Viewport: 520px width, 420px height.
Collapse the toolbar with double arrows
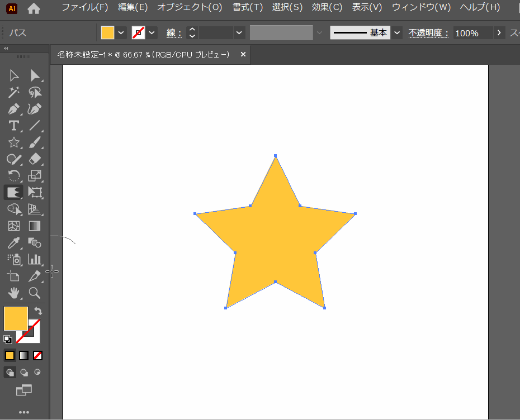pyautogui.click(x=6, y=49)
